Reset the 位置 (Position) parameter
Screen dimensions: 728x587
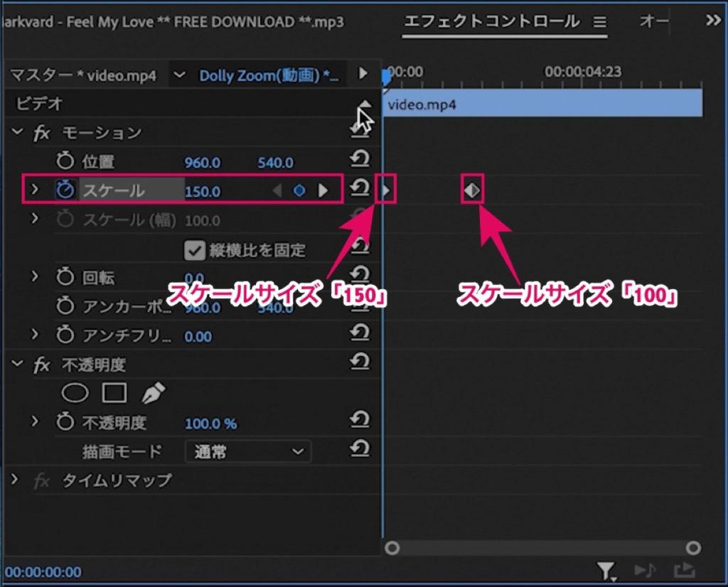[x=360, y=159]
